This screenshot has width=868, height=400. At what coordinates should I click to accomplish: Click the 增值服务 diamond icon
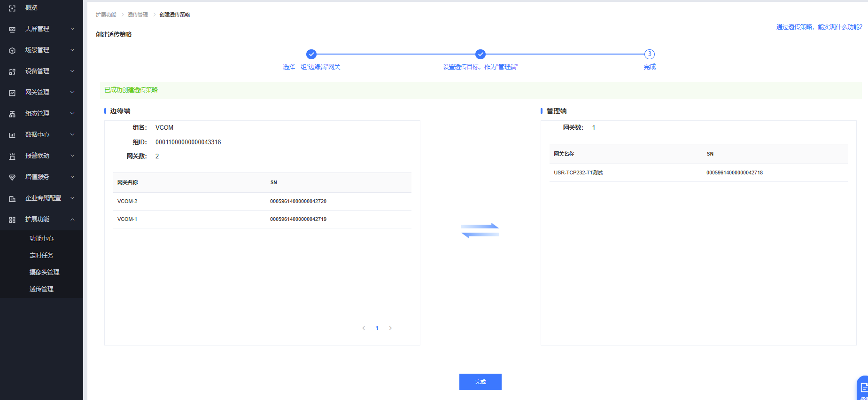12,177
